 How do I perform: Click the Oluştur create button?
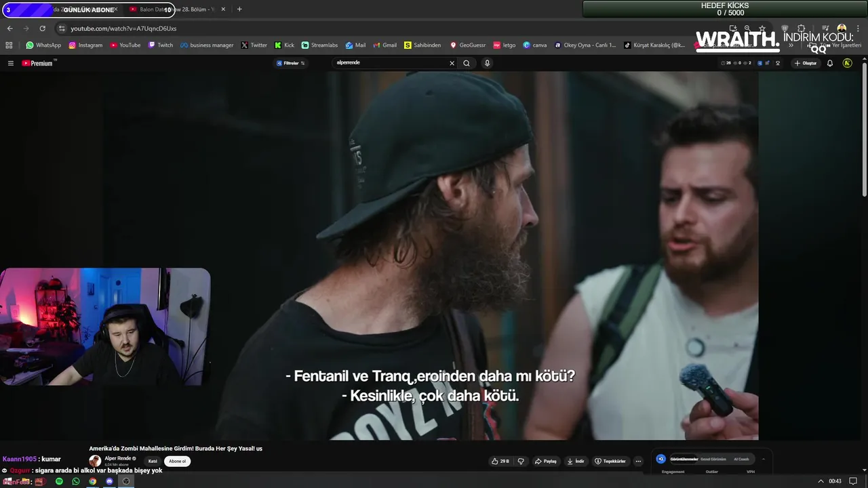[806, 63]
